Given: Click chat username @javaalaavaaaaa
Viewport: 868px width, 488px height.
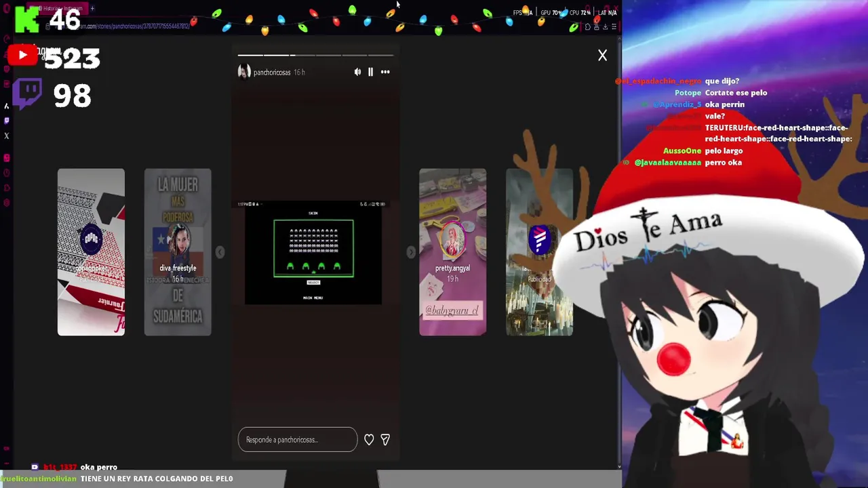Looking at the screenshot, I should click(x=668, y=163).
